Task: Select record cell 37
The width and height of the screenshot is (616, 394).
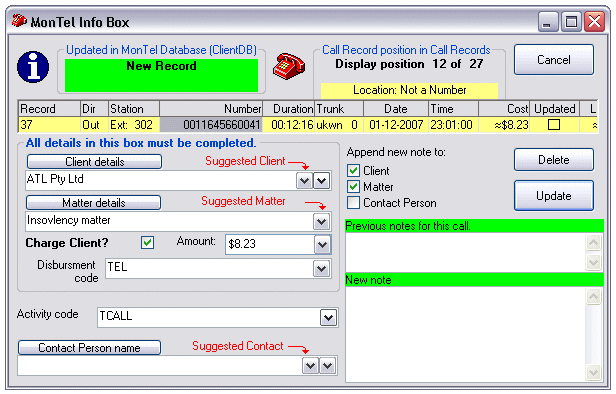Action: (x=49, y=125)
